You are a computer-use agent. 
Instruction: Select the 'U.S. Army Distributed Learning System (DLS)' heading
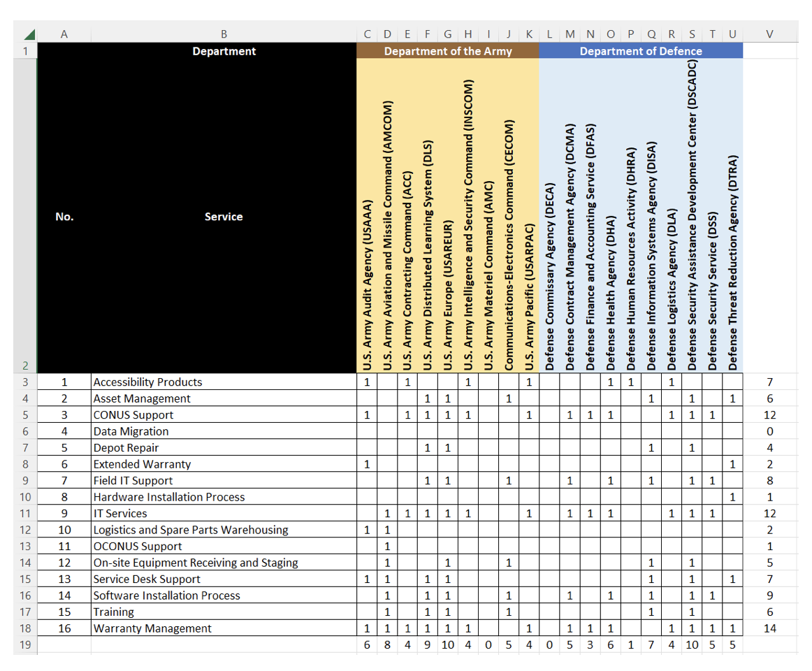click(428, 216)
